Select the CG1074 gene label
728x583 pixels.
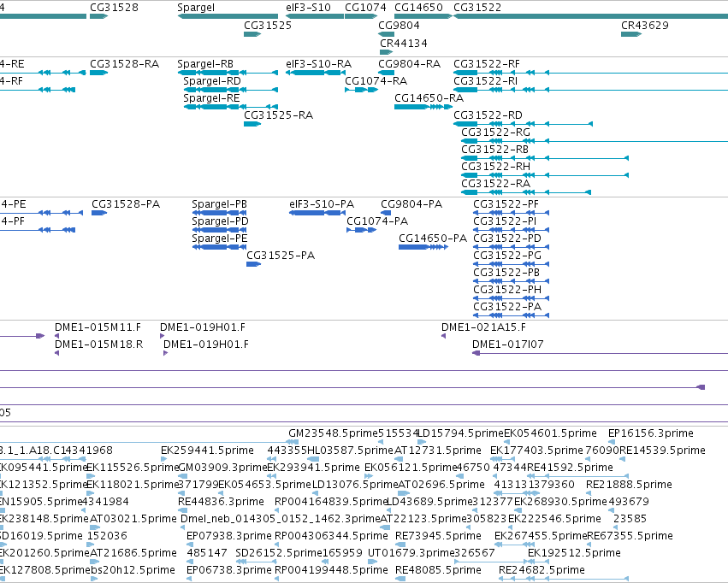point(365,8)
